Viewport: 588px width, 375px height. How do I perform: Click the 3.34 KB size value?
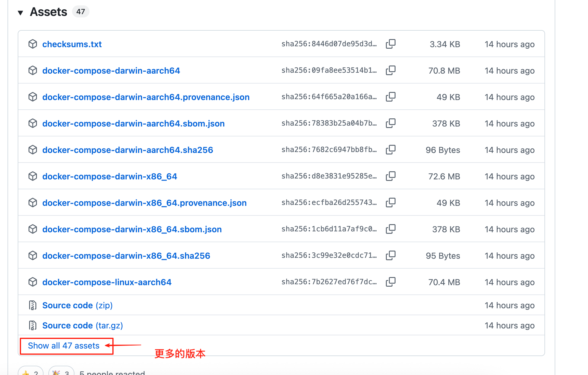pyautogui.click(x=445, y=44)
